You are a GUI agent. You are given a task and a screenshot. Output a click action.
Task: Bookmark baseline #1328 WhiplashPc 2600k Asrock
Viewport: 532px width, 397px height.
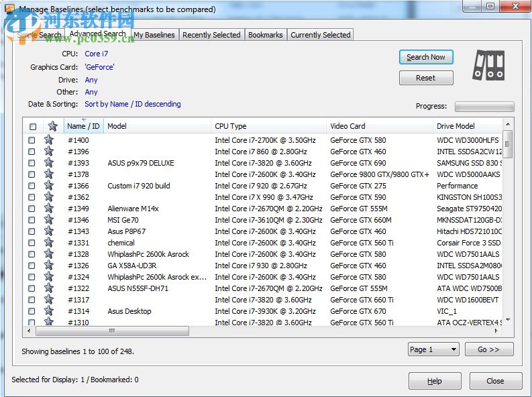tap(49, 254)
